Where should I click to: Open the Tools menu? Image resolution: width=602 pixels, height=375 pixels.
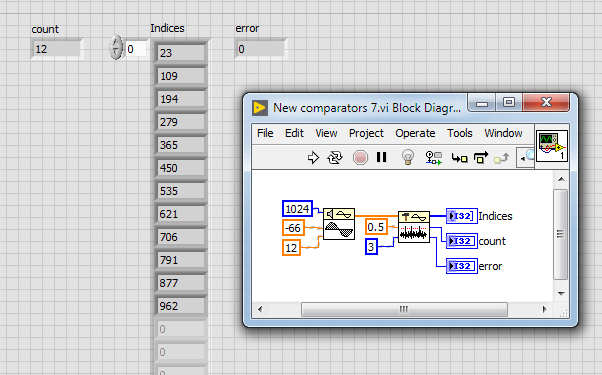point(460,133)
